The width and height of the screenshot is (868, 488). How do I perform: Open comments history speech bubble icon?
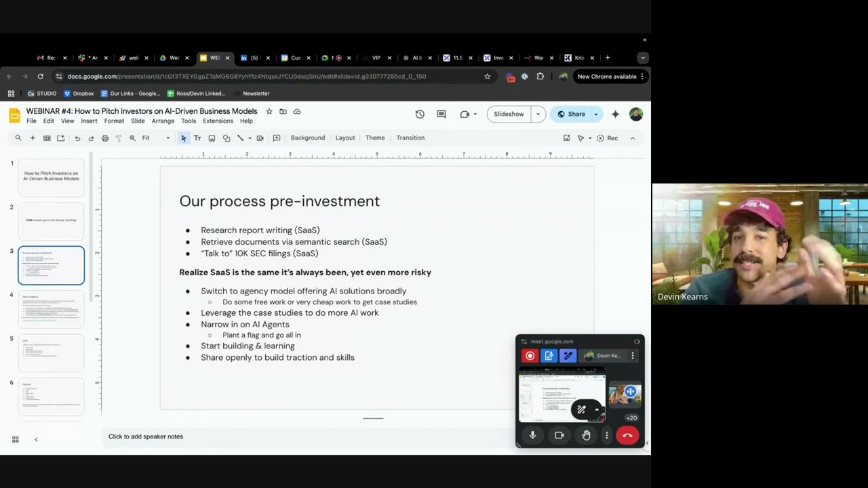441,114
